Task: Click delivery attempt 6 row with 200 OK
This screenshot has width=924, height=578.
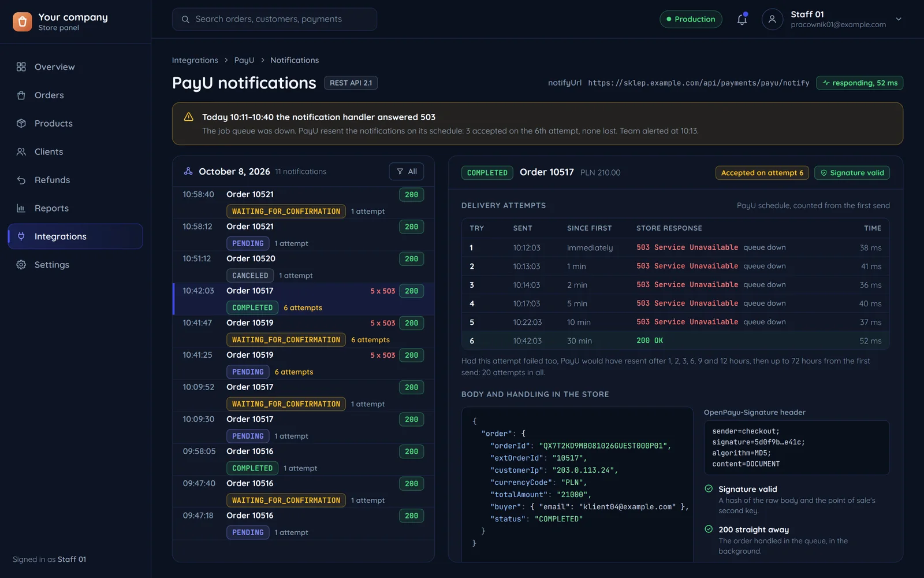Action: click(x=675, y=340)
